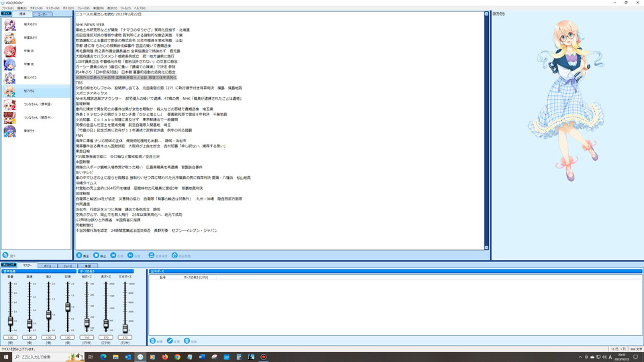The width and height of the screenshot is (644, 362).
Task: Select the 桜乃そら highlighted voice avatar
Action: point(10,91)
